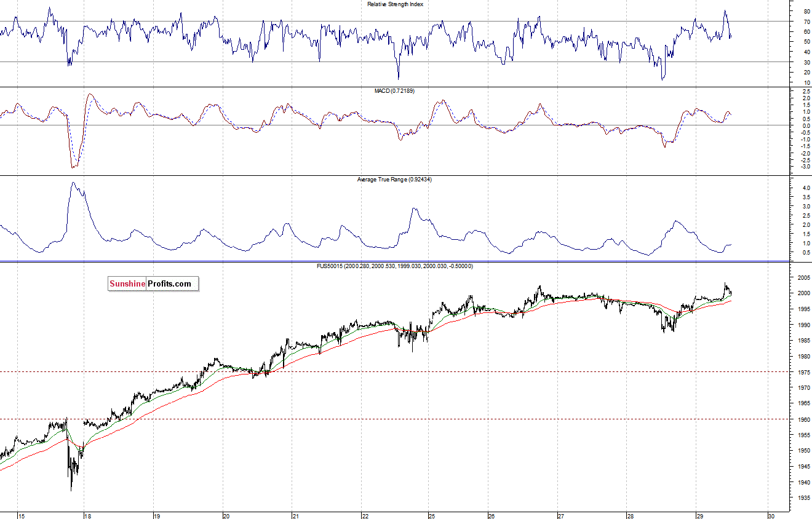
Task: Click the RSI scale value 80
Action: tap(806, 11)
